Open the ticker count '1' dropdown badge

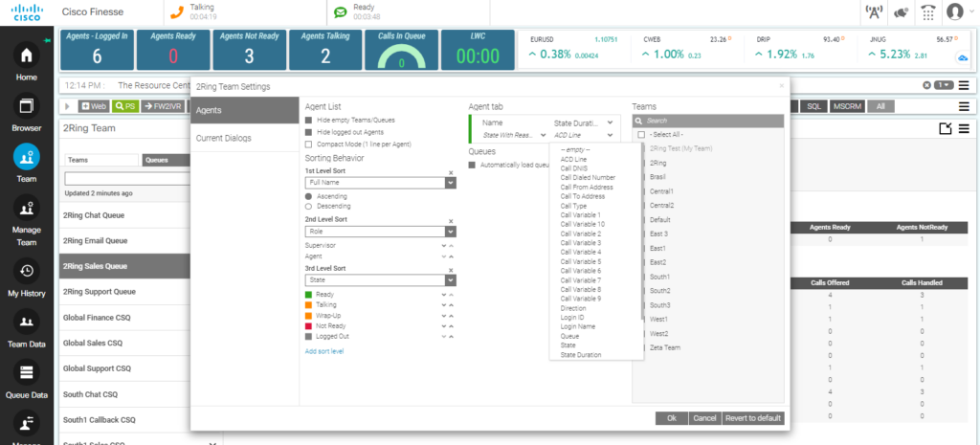point(944,85)
